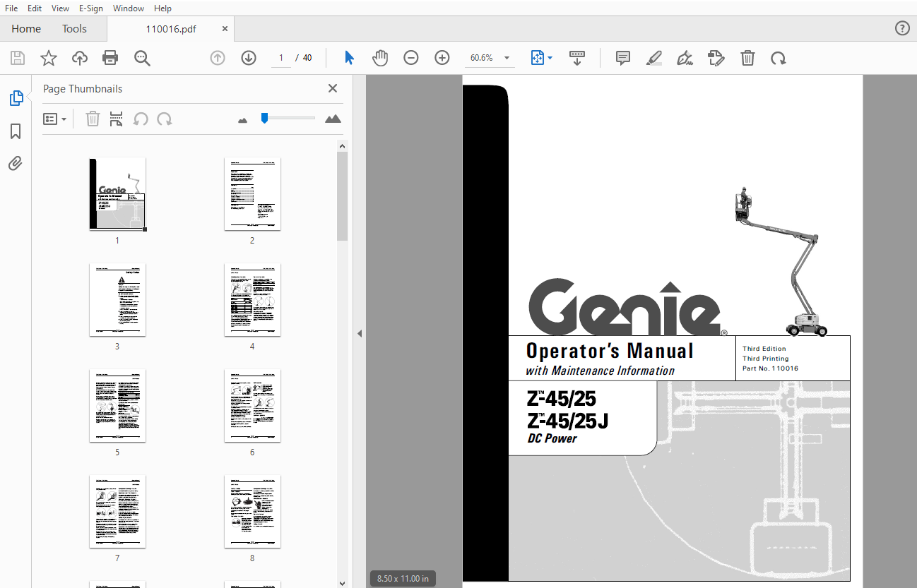This screenshot has width=917, height=588.
Task: Click the scrolling mode keyboard icon
Action: pos(577,58)
